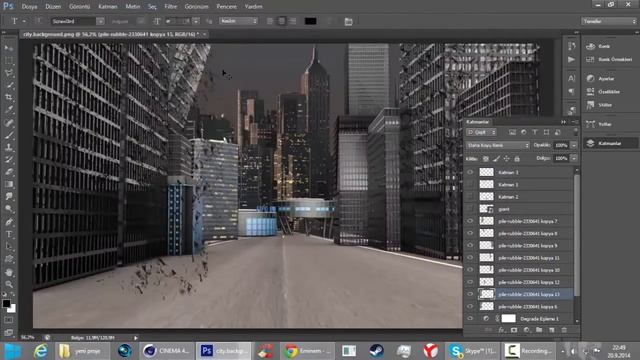This screenshot has width=640, height=360.
Task: Hide pile-rubble kopya 11 layer
Action: [x=470, y=258]
